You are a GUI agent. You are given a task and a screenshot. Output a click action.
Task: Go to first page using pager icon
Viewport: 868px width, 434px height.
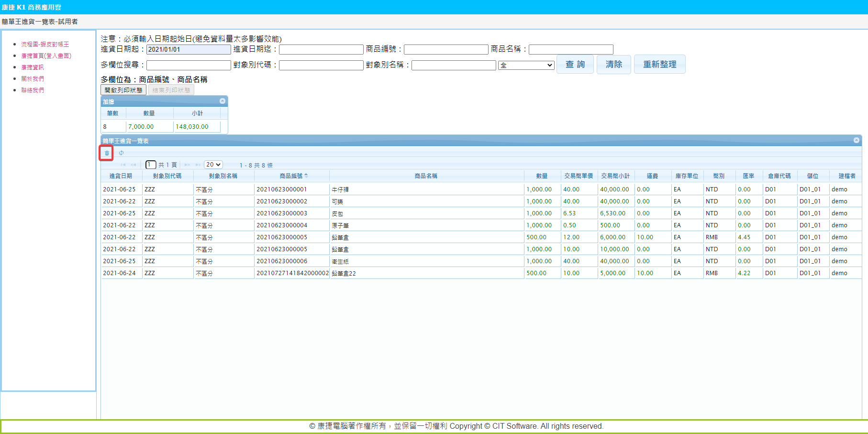coord(123,165)
